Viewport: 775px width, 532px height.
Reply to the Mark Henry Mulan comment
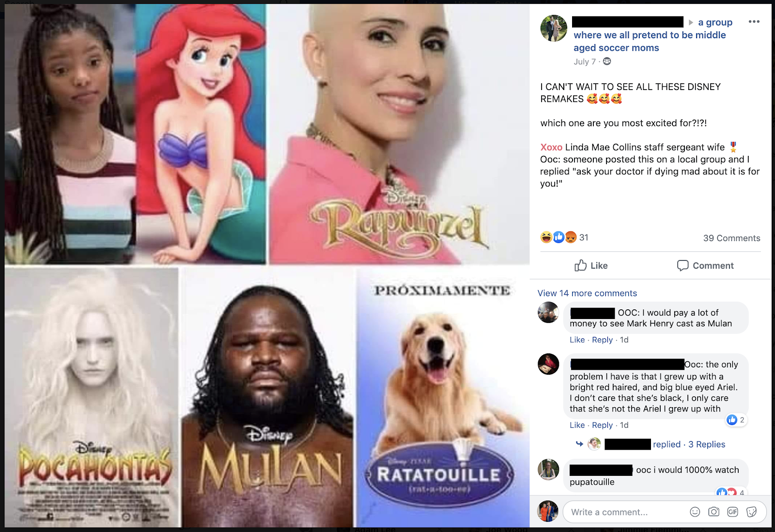pos(602,340)
